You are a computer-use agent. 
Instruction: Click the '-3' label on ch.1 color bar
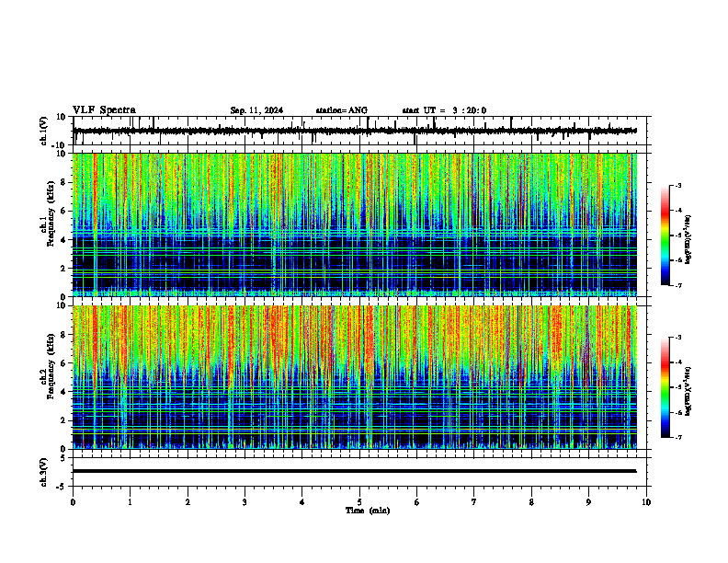(678, 185)
